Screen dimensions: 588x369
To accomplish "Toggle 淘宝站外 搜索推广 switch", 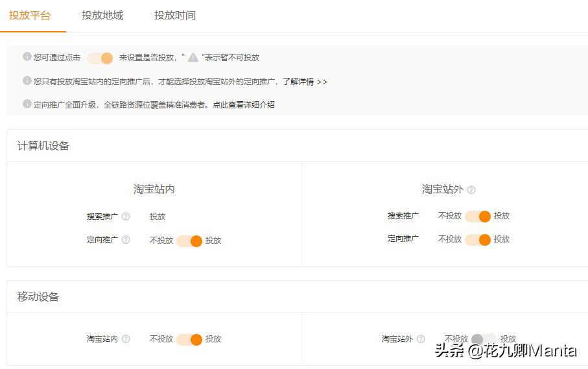I will point(478,217).
